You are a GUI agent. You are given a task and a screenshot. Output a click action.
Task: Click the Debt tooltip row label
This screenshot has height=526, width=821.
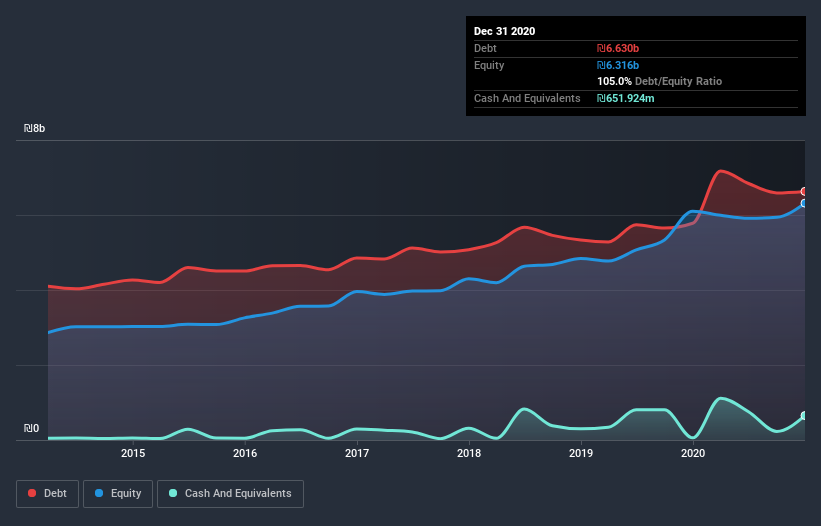click(485, 48)
